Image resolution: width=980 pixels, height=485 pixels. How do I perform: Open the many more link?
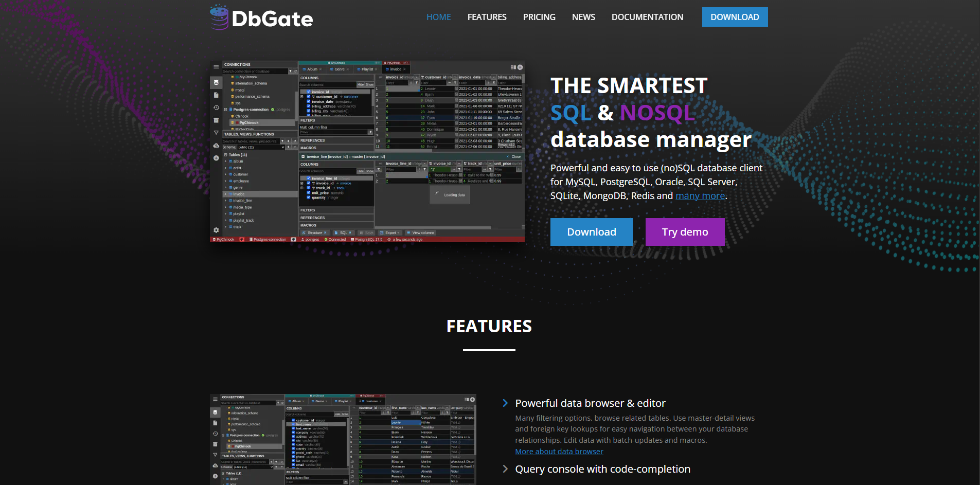(700, 195)
